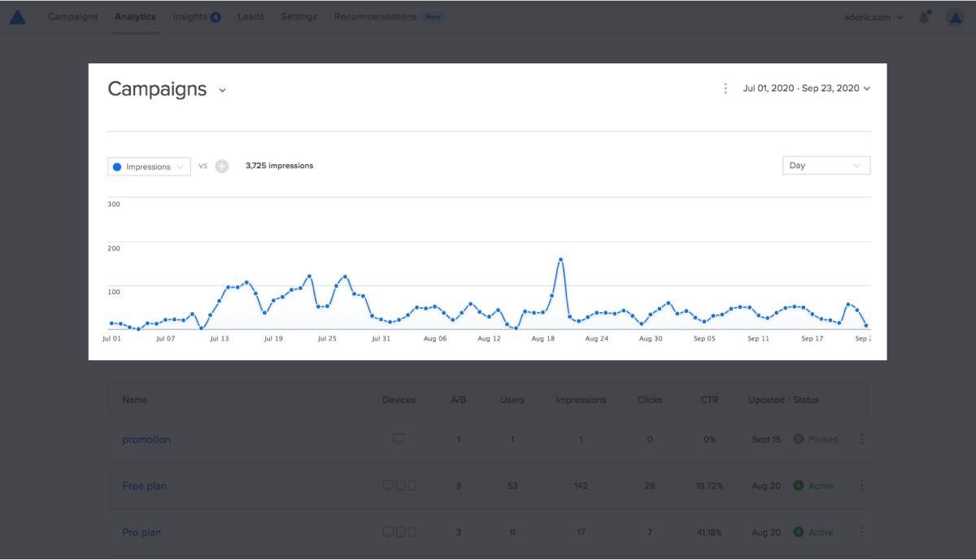This screenshot has width=976, height=560.
Task: Open the Free plan campaign link
Action: 145,485
